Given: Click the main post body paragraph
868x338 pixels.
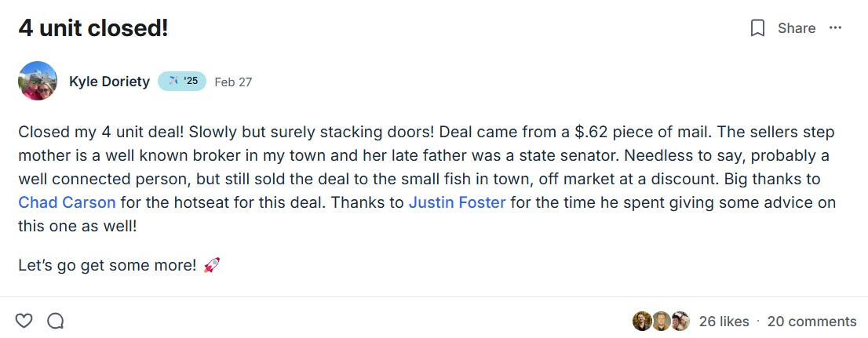Looking at the screenshot, I should [424, 167].
